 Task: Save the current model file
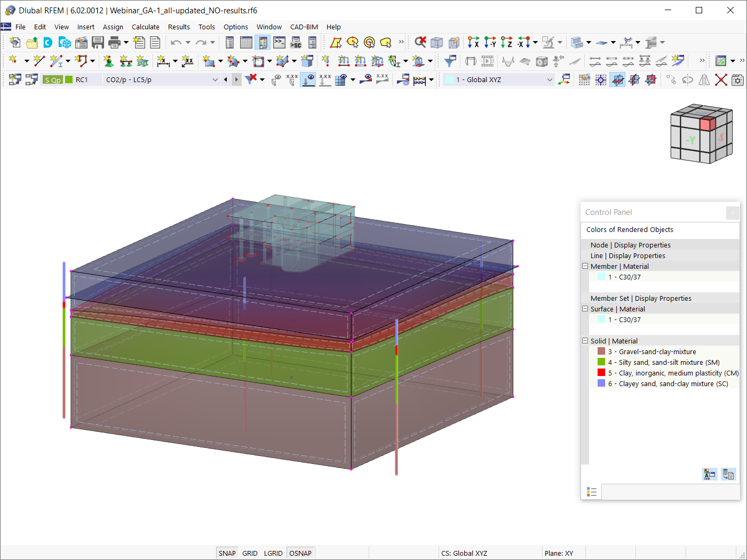coord(98,42)
